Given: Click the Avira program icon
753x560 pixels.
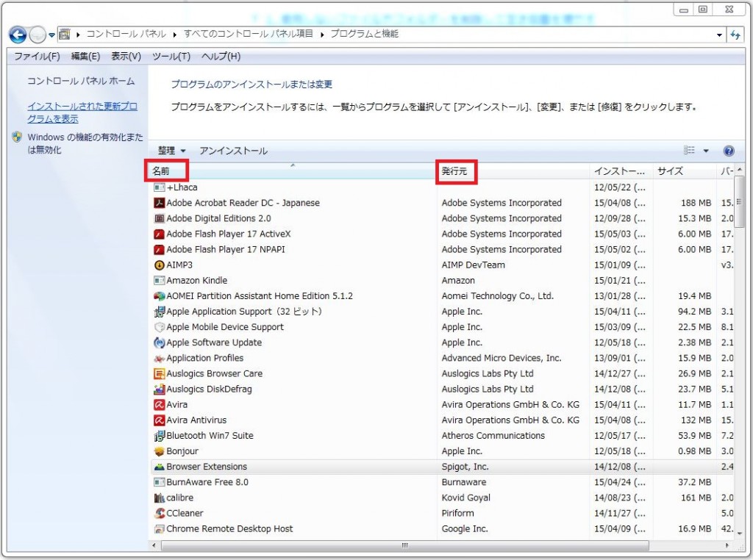Looking at the screenshot, I should click(159, 404).
